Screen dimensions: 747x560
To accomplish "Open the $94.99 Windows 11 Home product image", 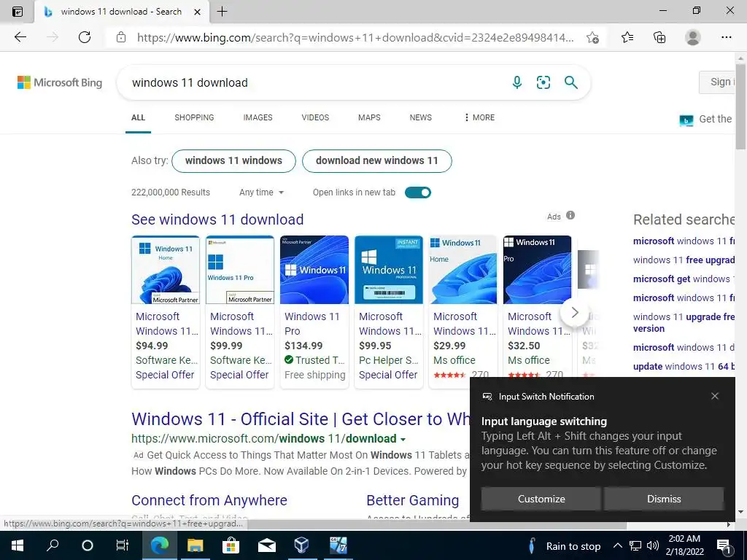I will (x=166, y=270).
